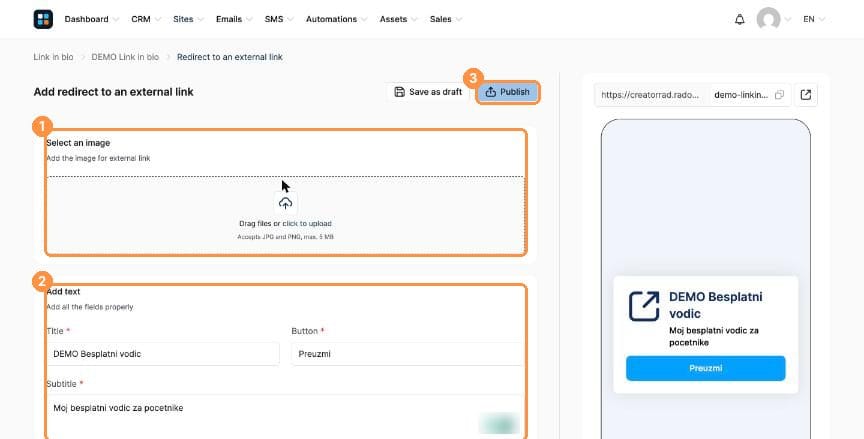Open the SMS menu
The height and width of the screenshot is (439, 864).
click(278, 19)
